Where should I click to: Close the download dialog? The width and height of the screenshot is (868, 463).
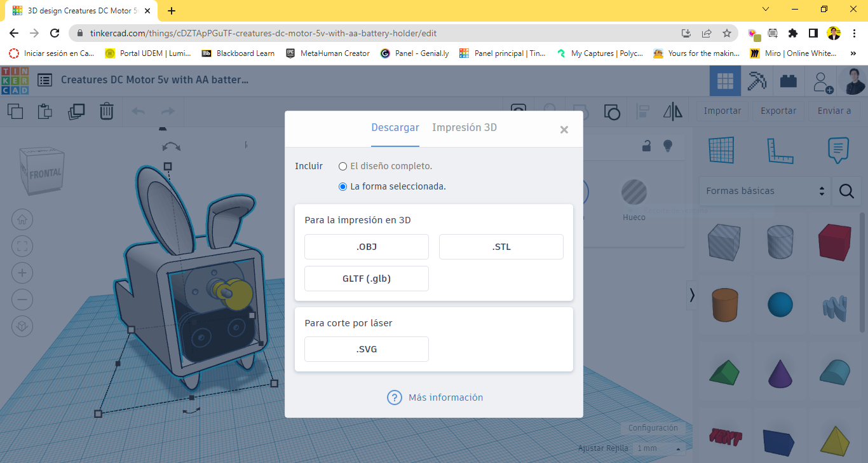click(x=564, y=130)
